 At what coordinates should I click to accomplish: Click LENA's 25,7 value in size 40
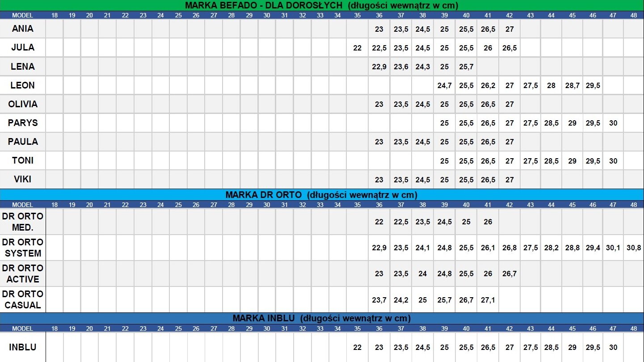point(466,67)
